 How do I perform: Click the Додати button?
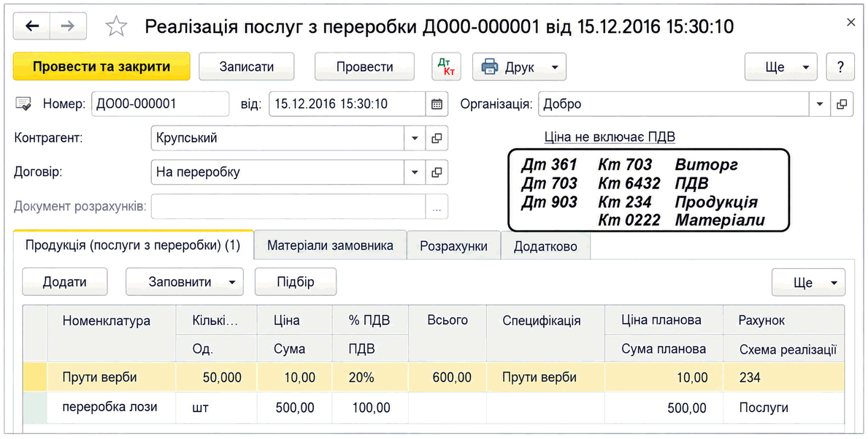(65, 282)
